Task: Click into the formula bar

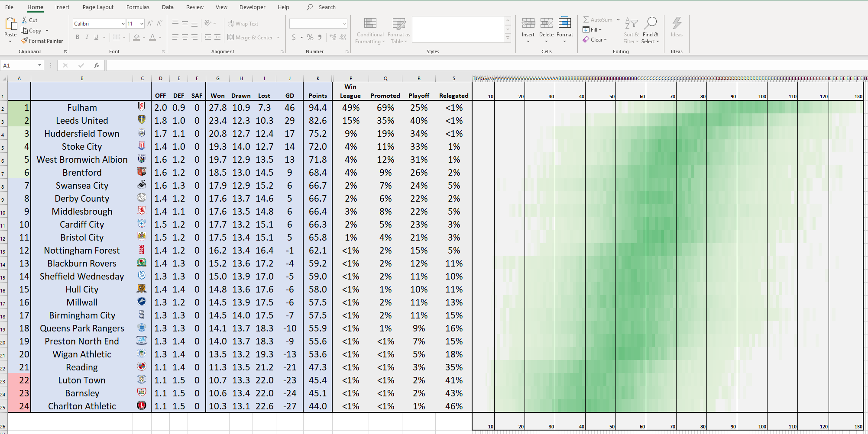Action: (x=486, y=65)
